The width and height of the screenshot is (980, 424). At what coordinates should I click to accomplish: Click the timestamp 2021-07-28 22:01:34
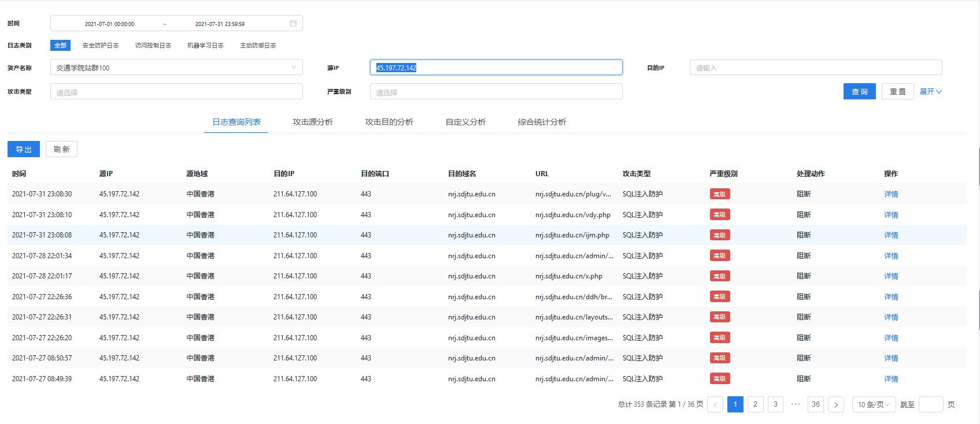pos(42,256)
